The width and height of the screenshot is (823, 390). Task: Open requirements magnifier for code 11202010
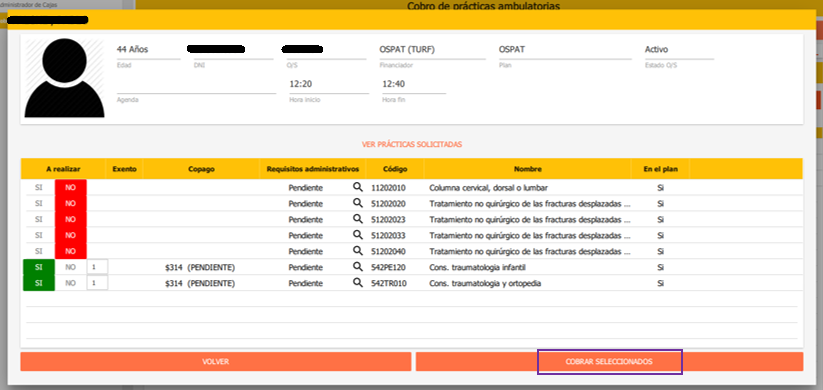(x=358, y=187)
